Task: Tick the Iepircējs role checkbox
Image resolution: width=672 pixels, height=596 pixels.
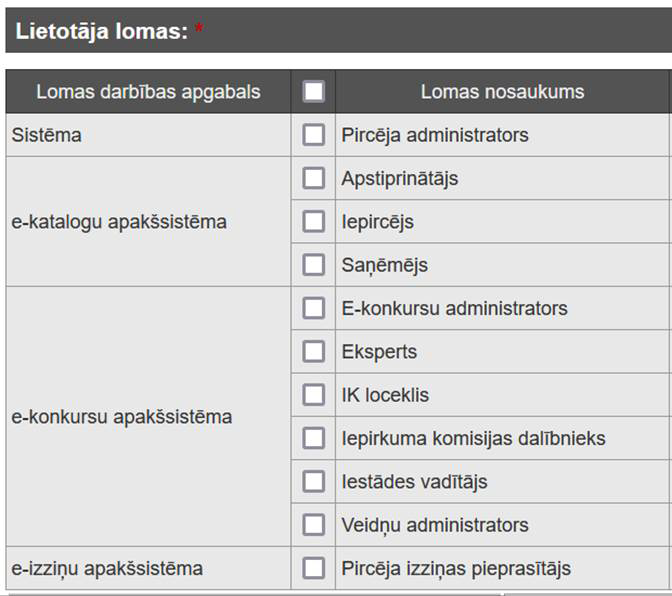Action: coord(314,222)
